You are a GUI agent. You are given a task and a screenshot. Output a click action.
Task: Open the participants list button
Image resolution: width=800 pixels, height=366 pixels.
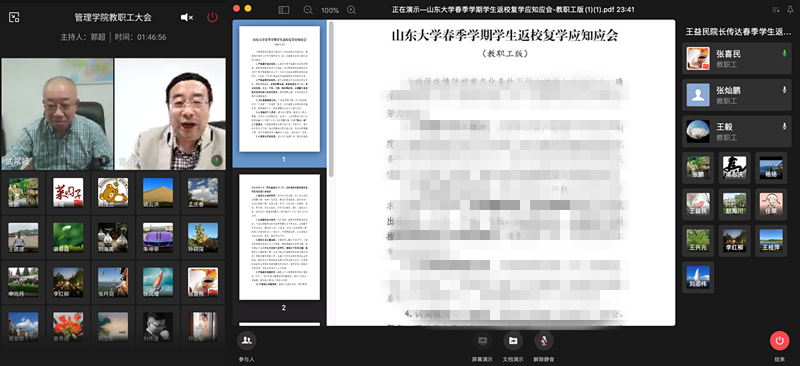(x=247, y=340)
